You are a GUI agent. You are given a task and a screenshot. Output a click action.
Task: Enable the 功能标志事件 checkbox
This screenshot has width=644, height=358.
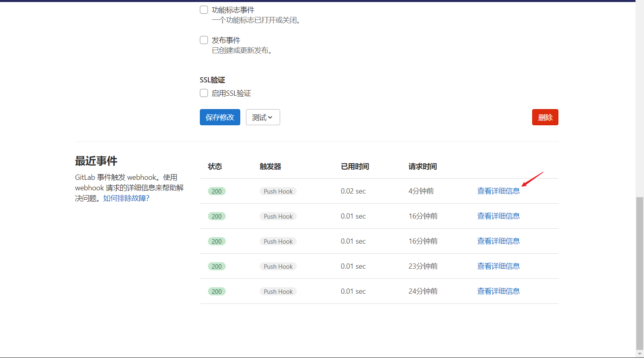click(204, 10)
